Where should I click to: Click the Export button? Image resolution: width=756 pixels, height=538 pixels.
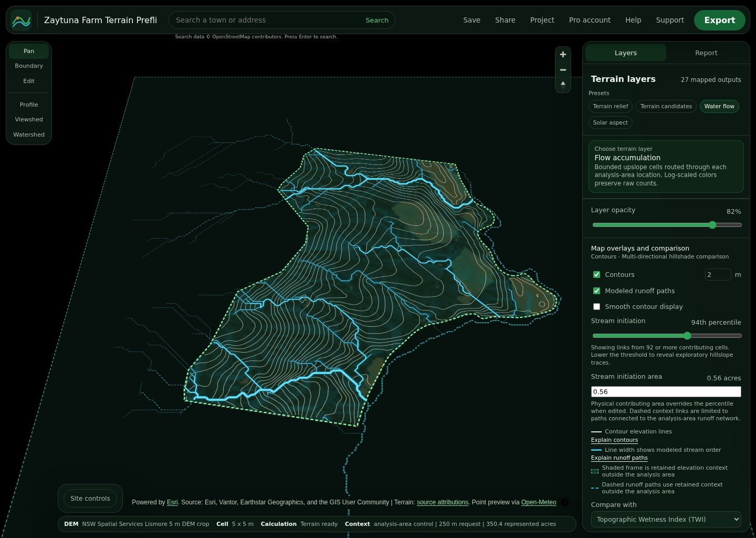pos(719,20)
